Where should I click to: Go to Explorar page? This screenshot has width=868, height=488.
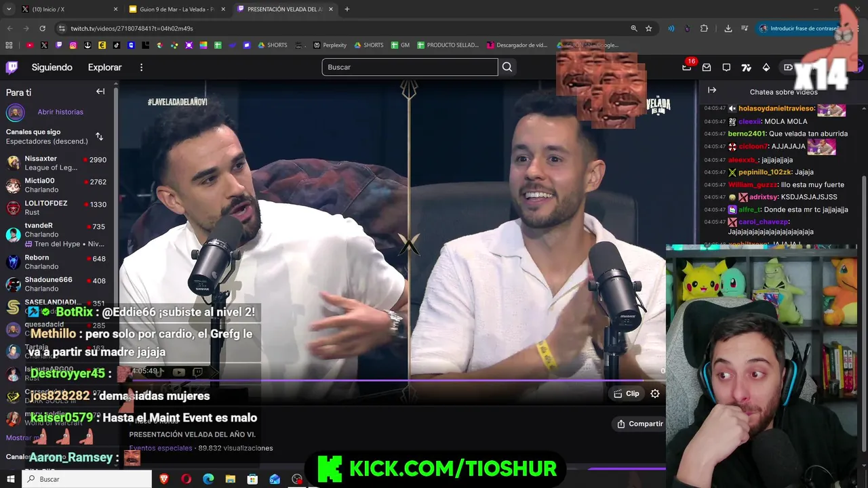point(104,67)
